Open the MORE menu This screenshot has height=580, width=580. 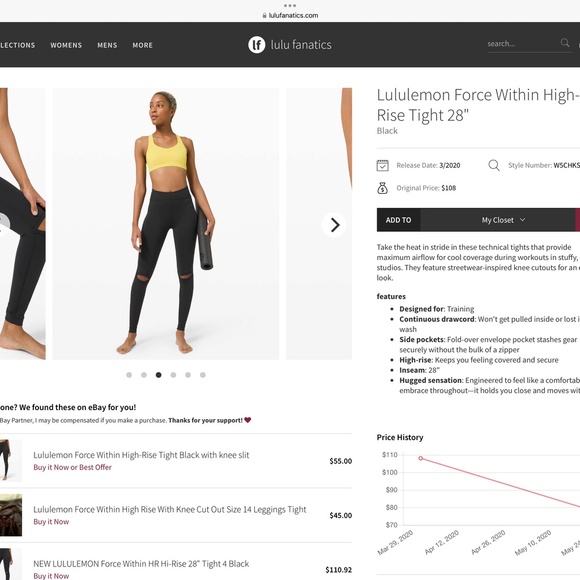coord(142,45)
